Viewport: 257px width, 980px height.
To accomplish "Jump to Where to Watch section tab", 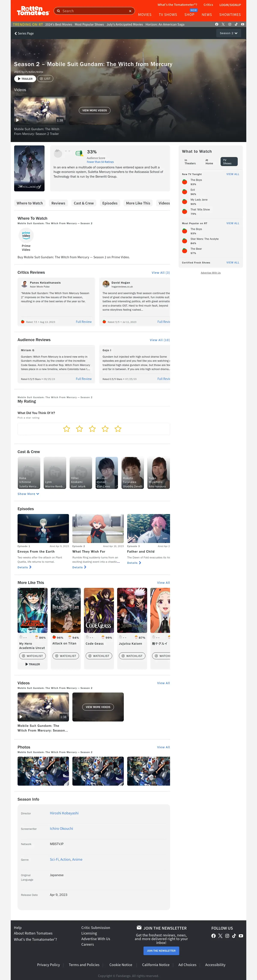I will (30, 203).
